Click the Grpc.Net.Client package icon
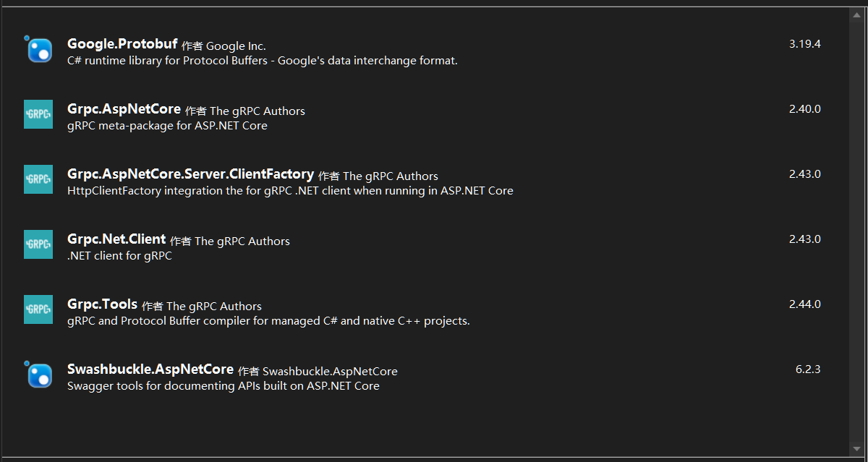 point(38,244)
